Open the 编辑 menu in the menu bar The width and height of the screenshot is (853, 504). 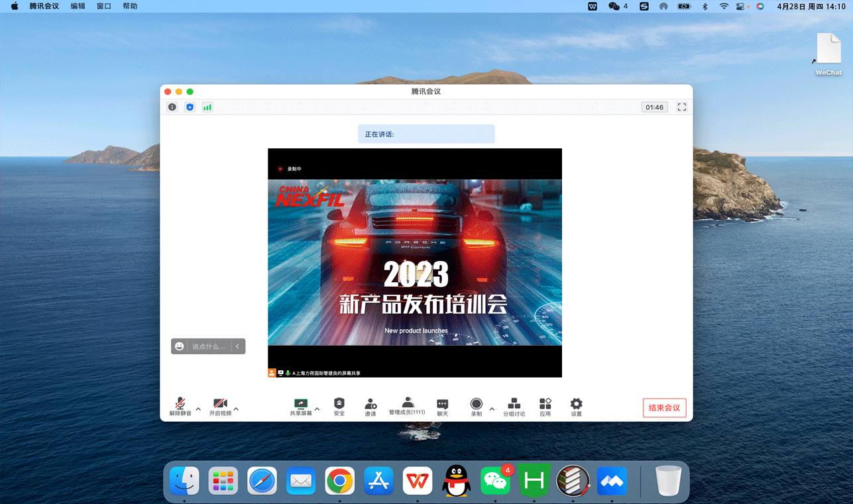(x=78, y=6)
